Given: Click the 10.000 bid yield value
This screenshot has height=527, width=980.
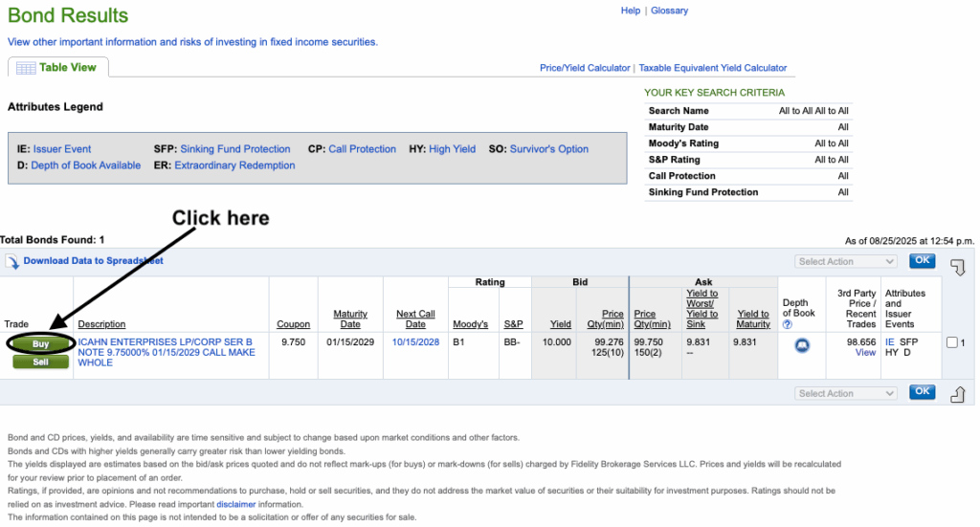Looking at the screenshot, I should [557, 342].
